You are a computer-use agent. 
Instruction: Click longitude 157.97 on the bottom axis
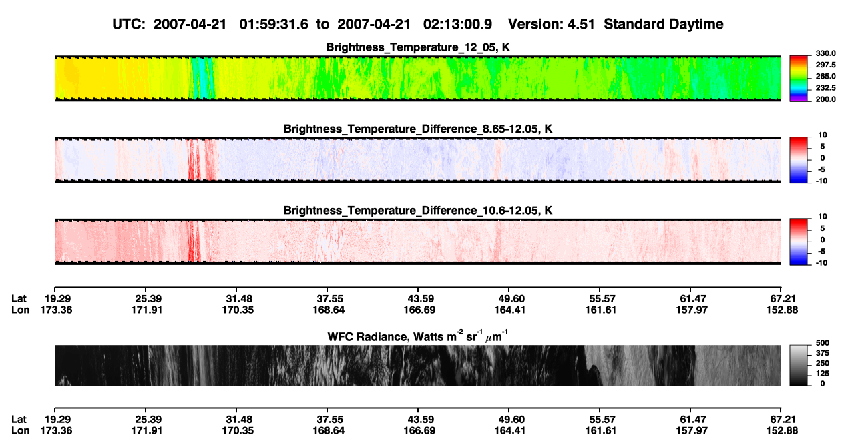[693, 431]
